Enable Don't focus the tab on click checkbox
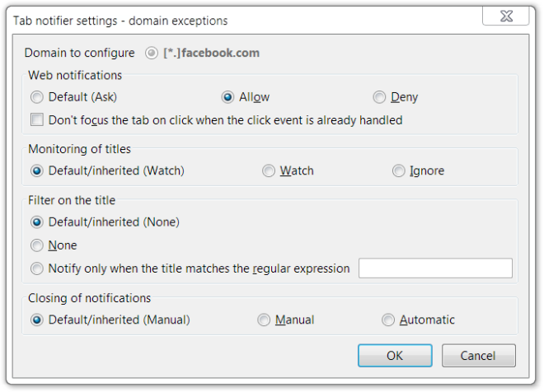The image size is (544, 392). pos(37,119)
